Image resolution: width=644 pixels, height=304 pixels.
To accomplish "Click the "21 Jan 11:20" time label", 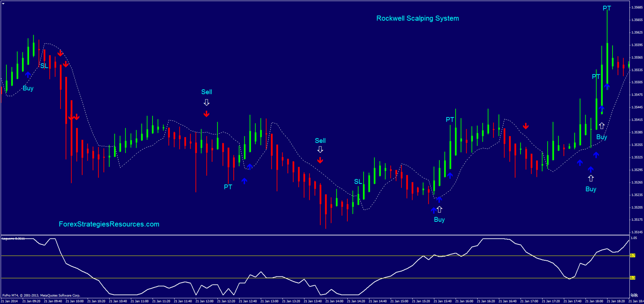I will (161, 301).
